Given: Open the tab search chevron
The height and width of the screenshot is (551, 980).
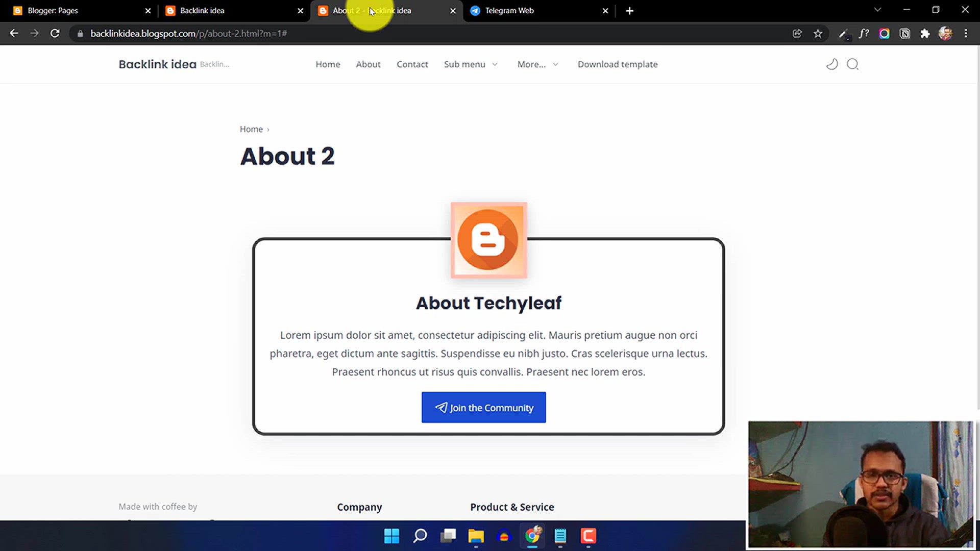Looking at the screenshot, I should pyautogui.click(x=877, y=10).
